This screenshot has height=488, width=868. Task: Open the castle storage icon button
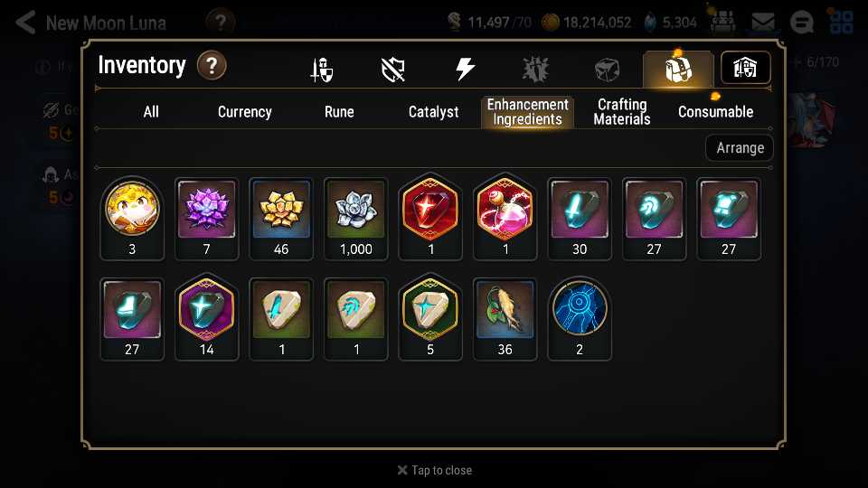click(745, 68)
